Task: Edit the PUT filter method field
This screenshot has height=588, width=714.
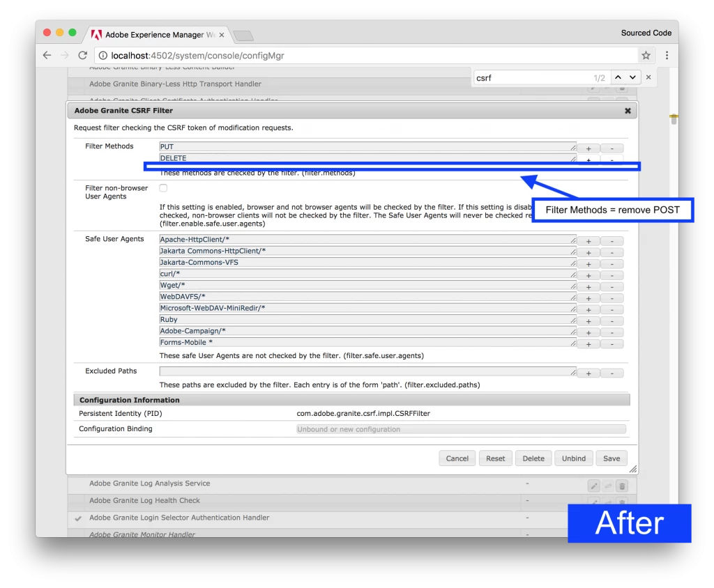Action: tap(367, 146)
